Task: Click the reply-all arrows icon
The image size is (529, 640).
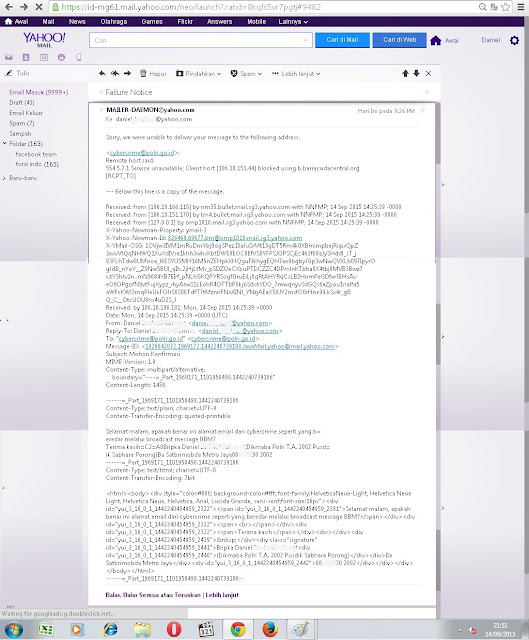Action: tap(115, 73)
